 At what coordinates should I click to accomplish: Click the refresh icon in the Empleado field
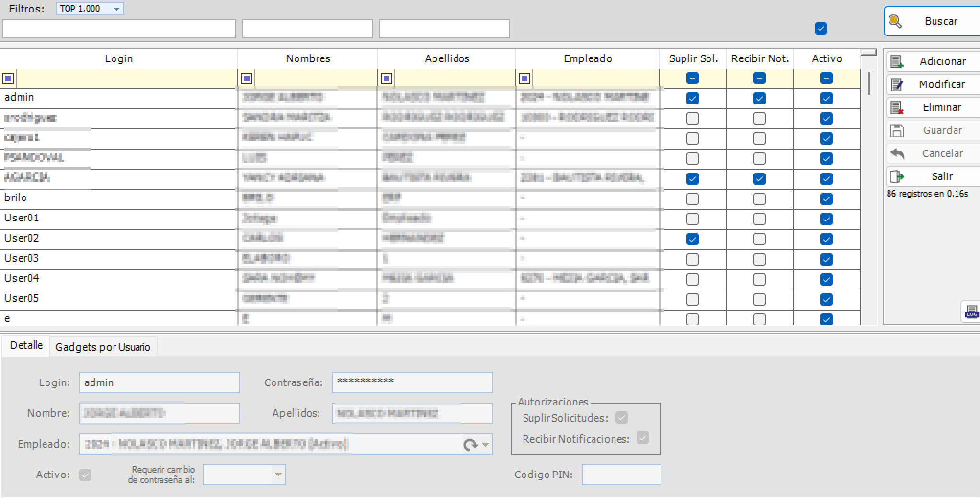471,444
